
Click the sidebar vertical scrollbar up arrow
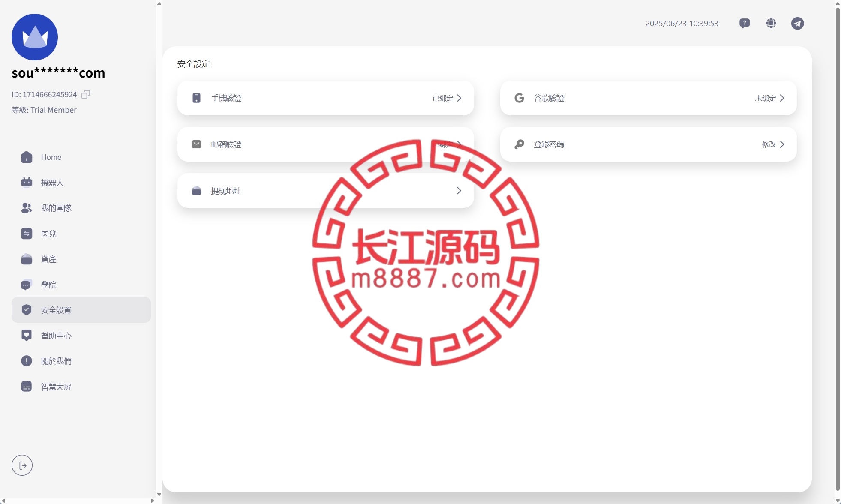click(x=159, y=3)
